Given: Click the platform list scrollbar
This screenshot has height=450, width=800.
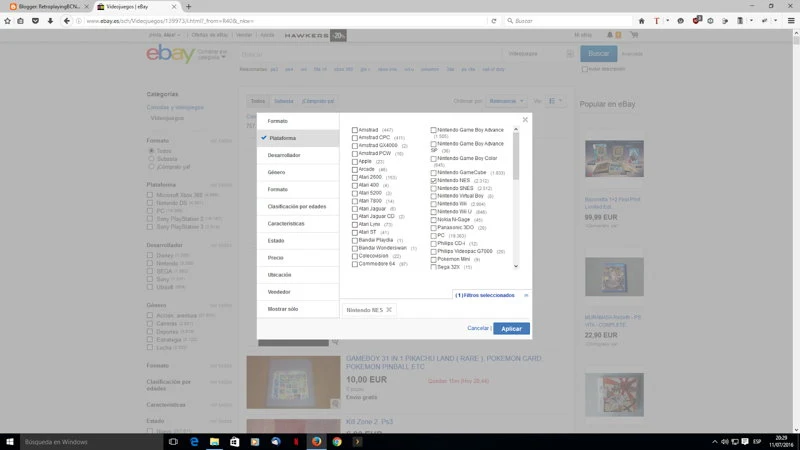Looking at the screenshot, I should [516, 200].
